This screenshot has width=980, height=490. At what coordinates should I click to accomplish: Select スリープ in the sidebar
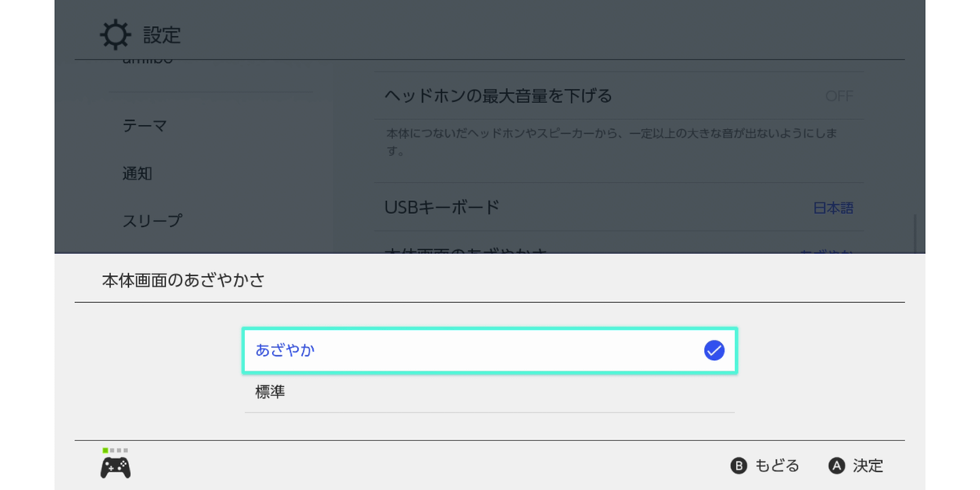[x=152, y=220]
